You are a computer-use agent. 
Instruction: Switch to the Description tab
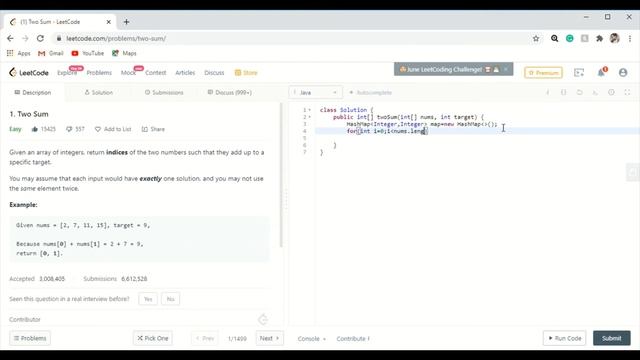coord(33,93)
